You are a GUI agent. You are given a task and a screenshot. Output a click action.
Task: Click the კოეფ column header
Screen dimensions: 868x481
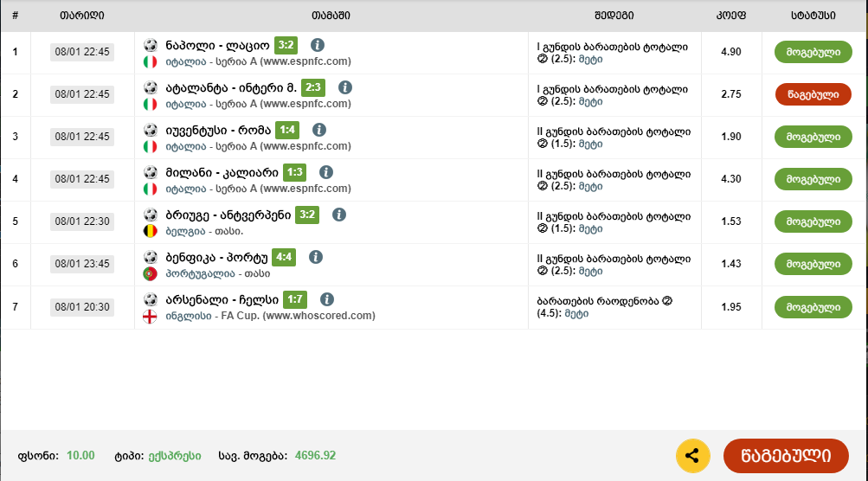pyautogui.click(x=730, y=16)
